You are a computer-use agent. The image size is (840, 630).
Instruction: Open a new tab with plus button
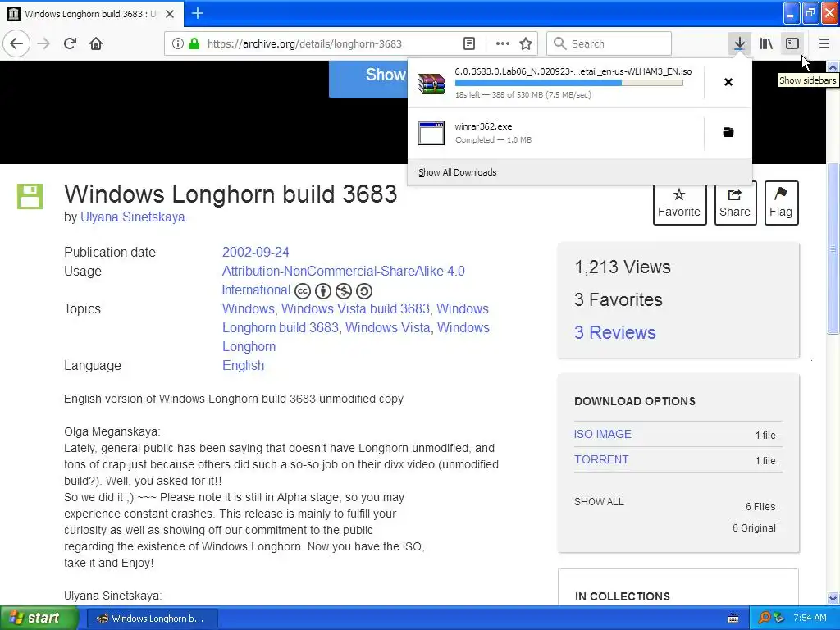[197, 13]
